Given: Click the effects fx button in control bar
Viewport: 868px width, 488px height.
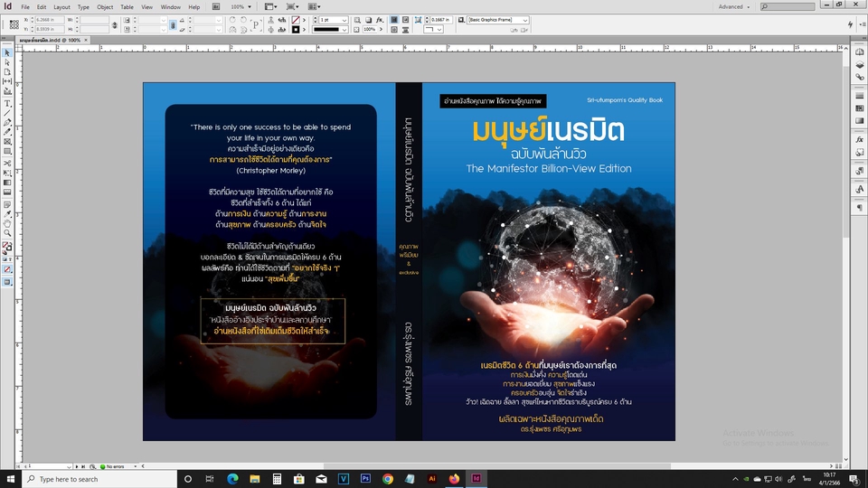Looking at the screenshot, I should pyautogui.click(x=380, y=19).
